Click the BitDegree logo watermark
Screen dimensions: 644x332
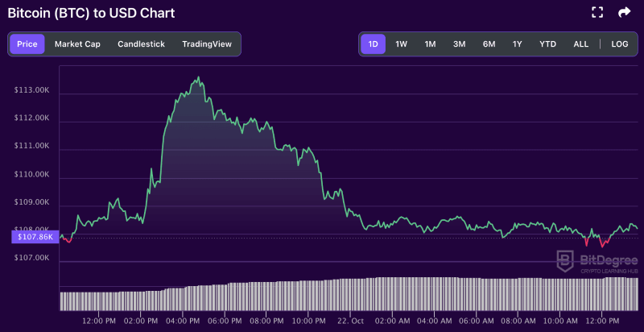[598, 261]
